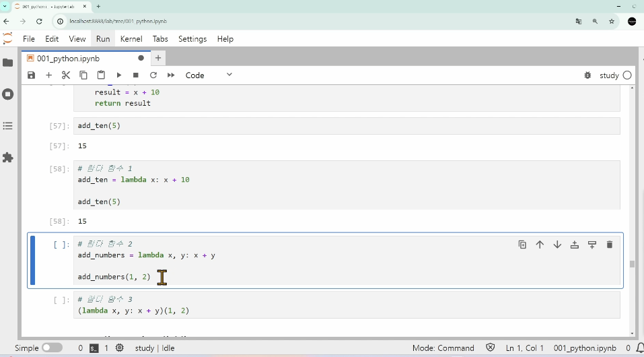Open the browser tab search dropdown arrow
Screen dimensions: 644x357
[x=5, y=7]
